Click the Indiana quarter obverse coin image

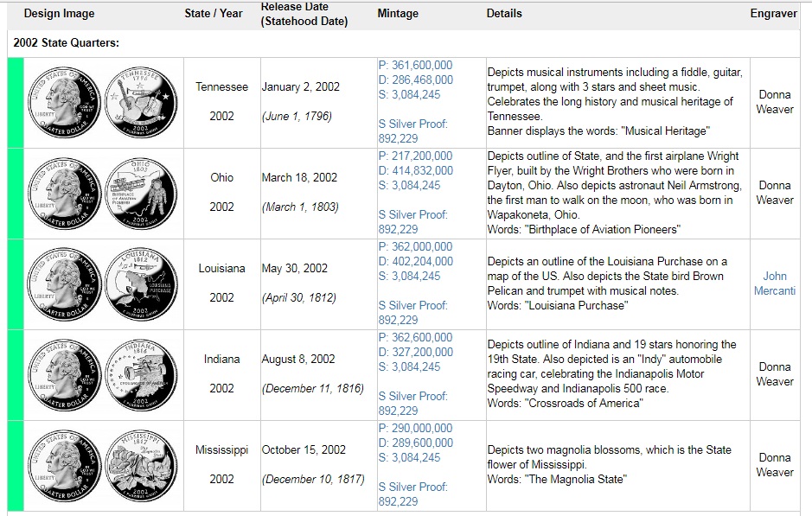[x=64, y=375]
